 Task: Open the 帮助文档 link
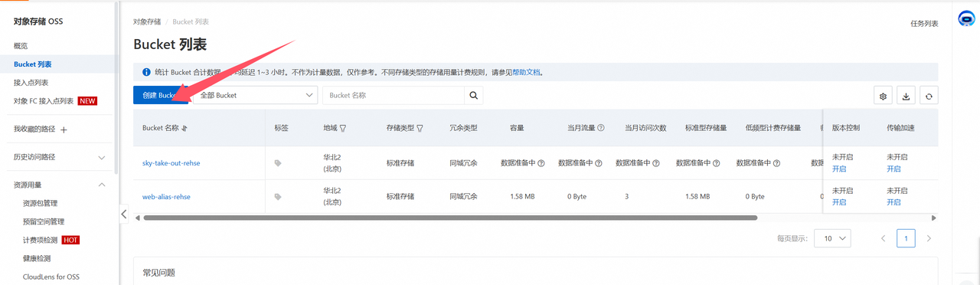click(x=527, y=72)
